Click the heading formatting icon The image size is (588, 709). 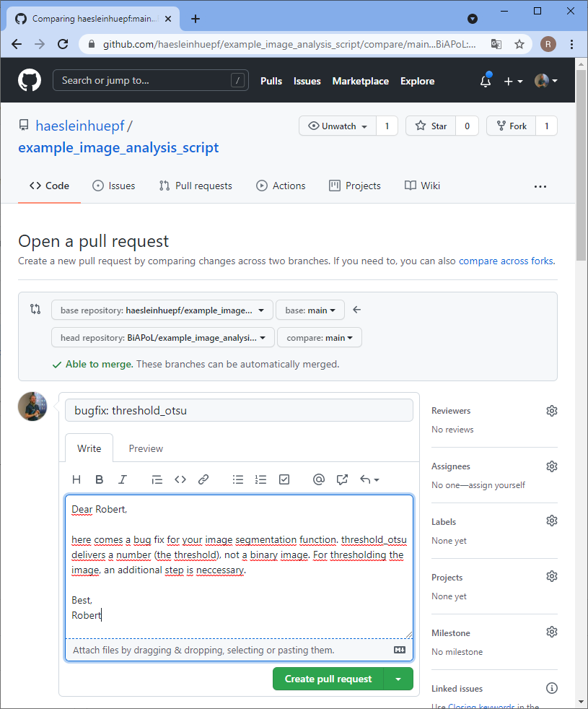(76, 479)
